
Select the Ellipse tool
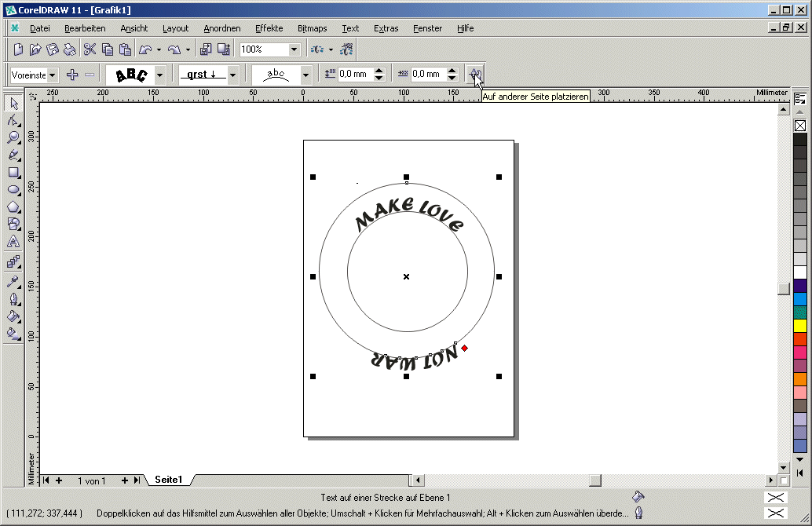point(13,189)
